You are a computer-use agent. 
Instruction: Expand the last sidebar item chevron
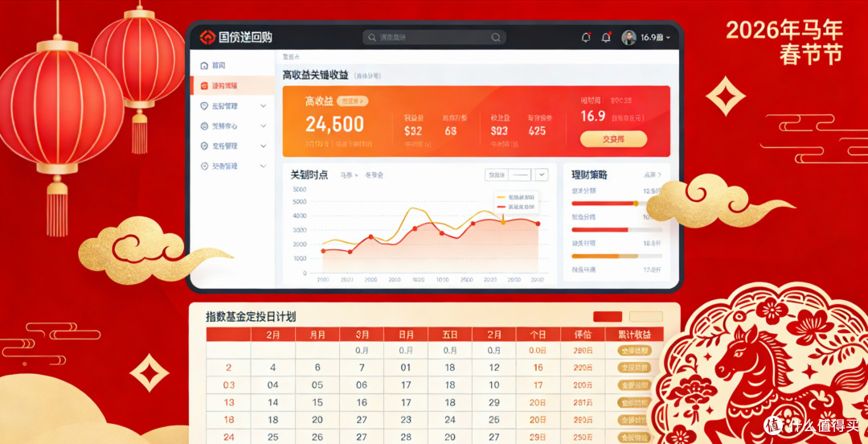click(x=263, y=166)
